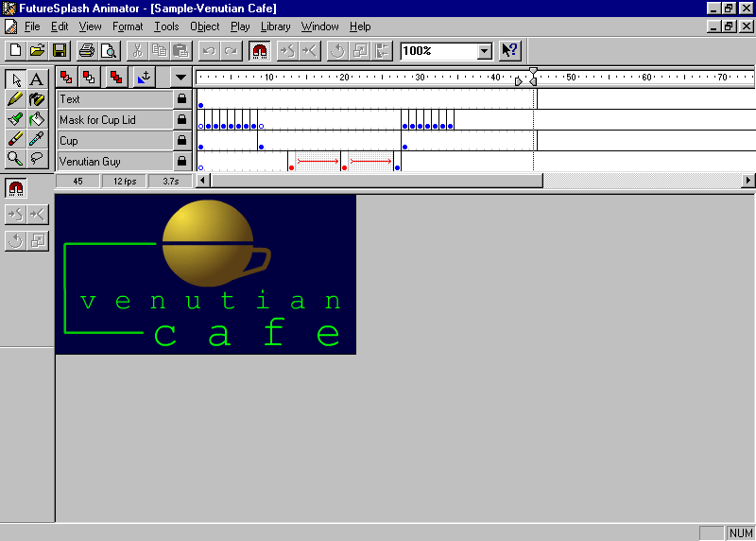756x541 pixels.
Task: Select the Arrow selection tool
Action: click(16, 79)
